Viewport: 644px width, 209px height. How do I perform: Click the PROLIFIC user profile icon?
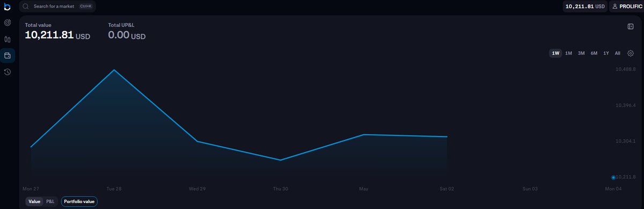click(x=614, y=6)
